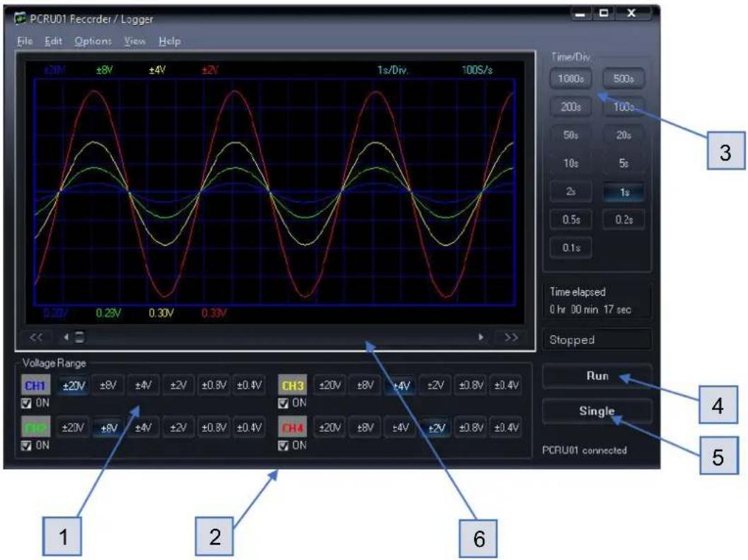Choose ±0.8V for channel CH3
748x560 pixels.
(471, 385)
